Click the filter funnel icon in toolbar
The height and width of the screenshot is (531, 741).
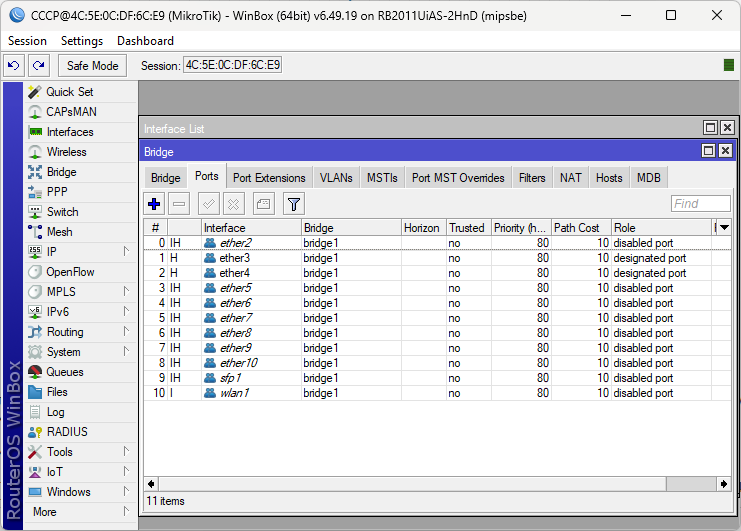pyautogui.click(x=294, y=204)
